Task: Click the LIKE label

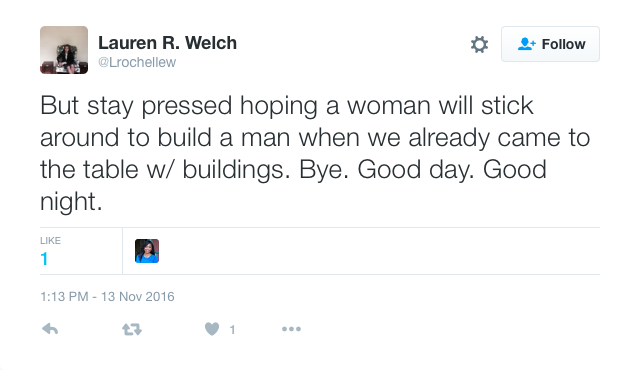Action: click(50, 241)
